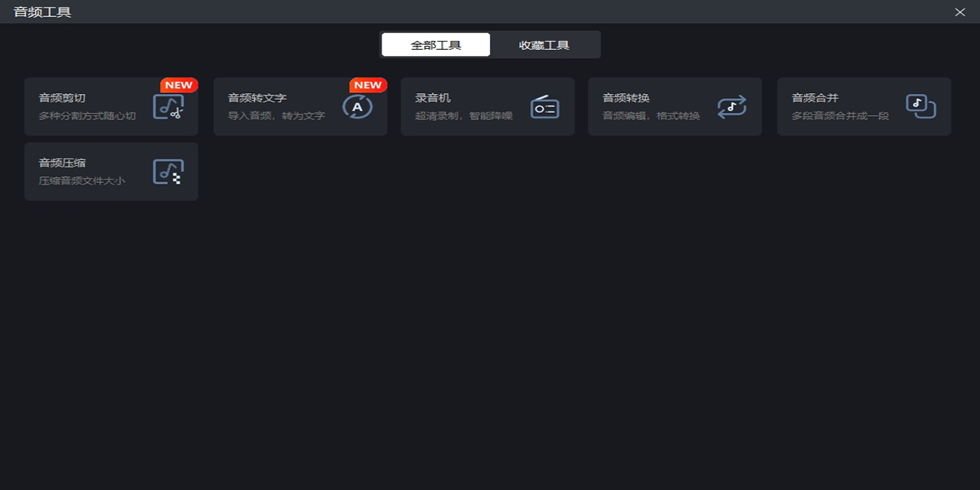This screenshot has height=490, width=980.
Task: Click the recorder radio icon
Action: (x=545, y=107)
